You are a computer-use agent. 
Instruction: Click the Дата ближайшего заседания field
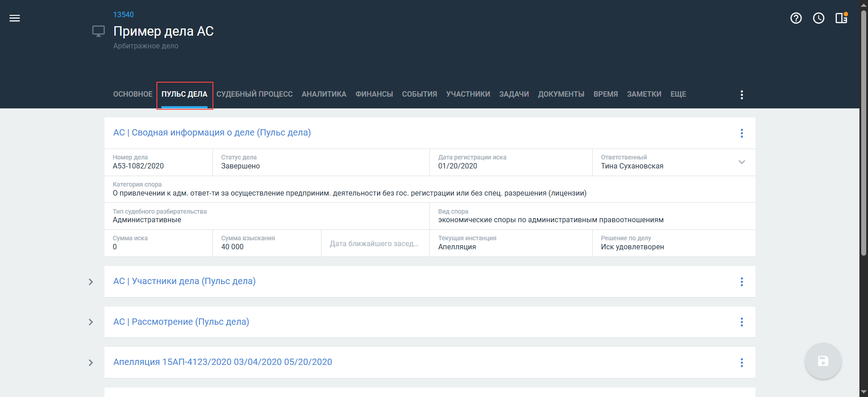click(374, 244)
